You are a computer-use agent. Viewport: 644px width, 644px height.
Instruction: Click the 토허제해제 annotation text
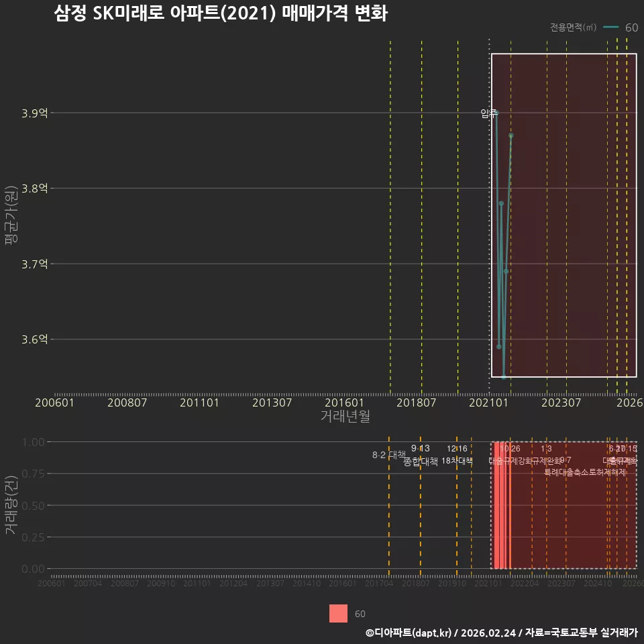pyautogui.click(x=608, y=473)
